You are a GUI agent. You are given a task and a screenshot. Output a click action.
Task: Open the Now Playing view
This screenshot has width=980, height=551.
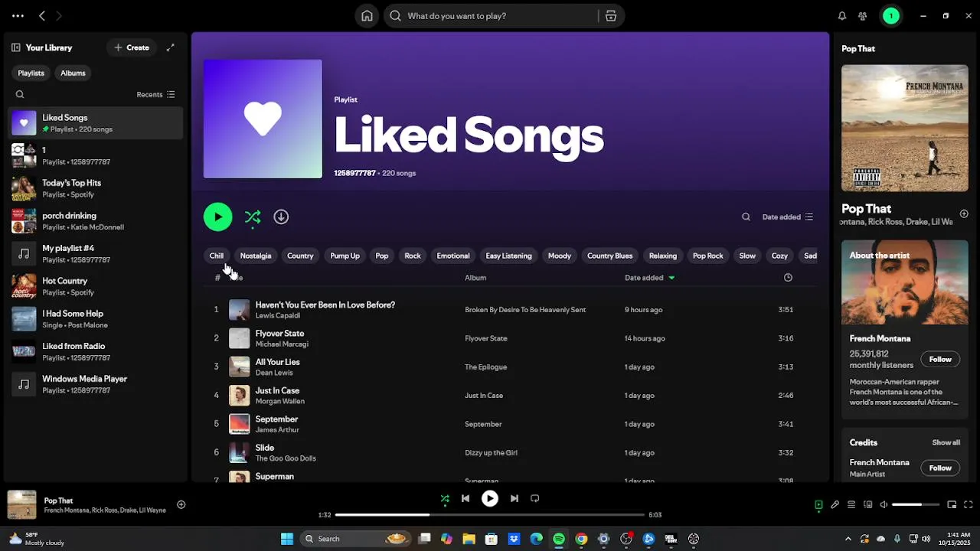(818, 505)
